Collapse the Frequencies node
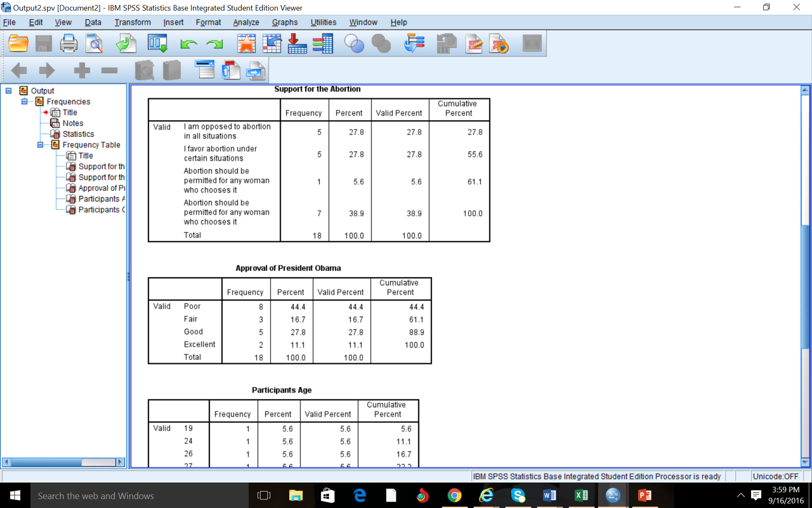This screenshot has width=812, height=508. point(24,101)
